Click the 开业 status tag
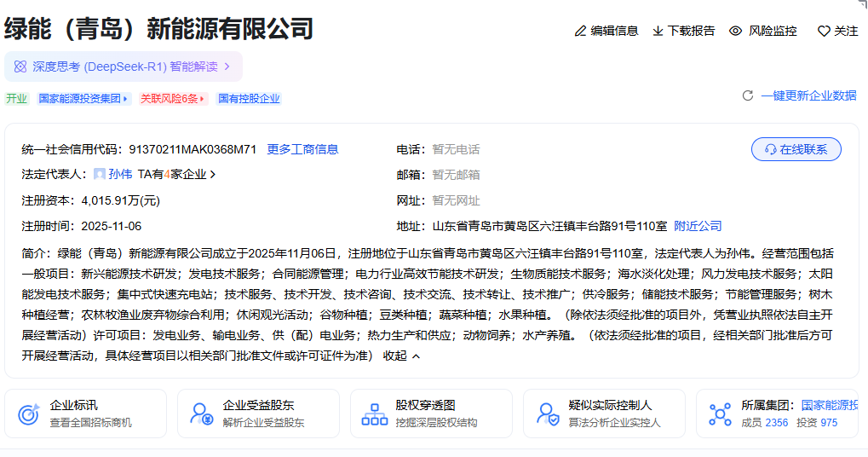Image resolution: width=868 pixels, height=457 pixels. pos(16,99)
